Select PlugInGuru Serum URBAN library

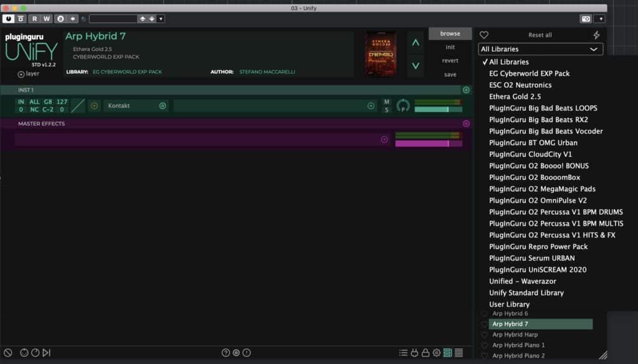(532, 258)
